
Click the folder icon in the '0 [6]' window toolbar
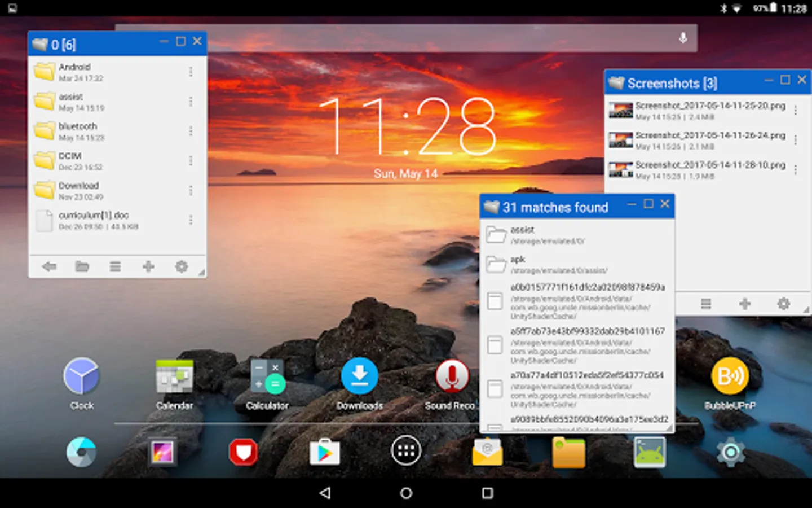coord(82,266)
